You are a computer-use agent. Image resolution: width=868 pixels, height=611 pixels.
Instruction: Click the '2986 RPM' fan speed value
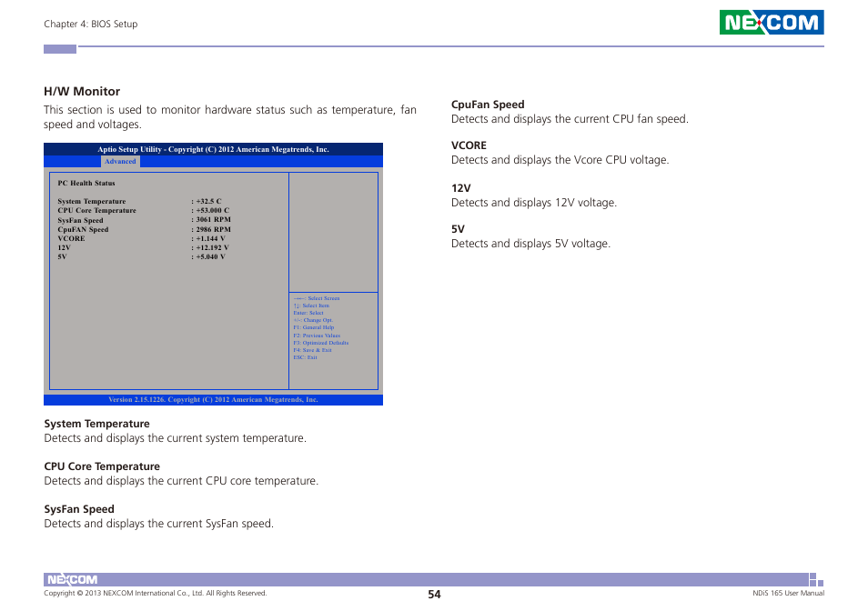(213, 229)
